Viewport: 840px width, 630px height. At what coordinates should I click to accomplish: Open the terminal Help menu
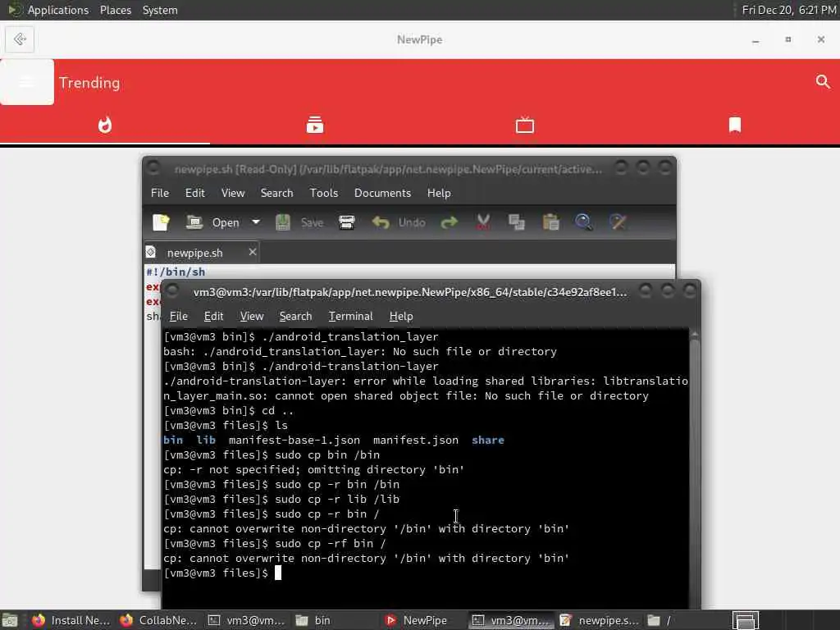tap(401, 316)
